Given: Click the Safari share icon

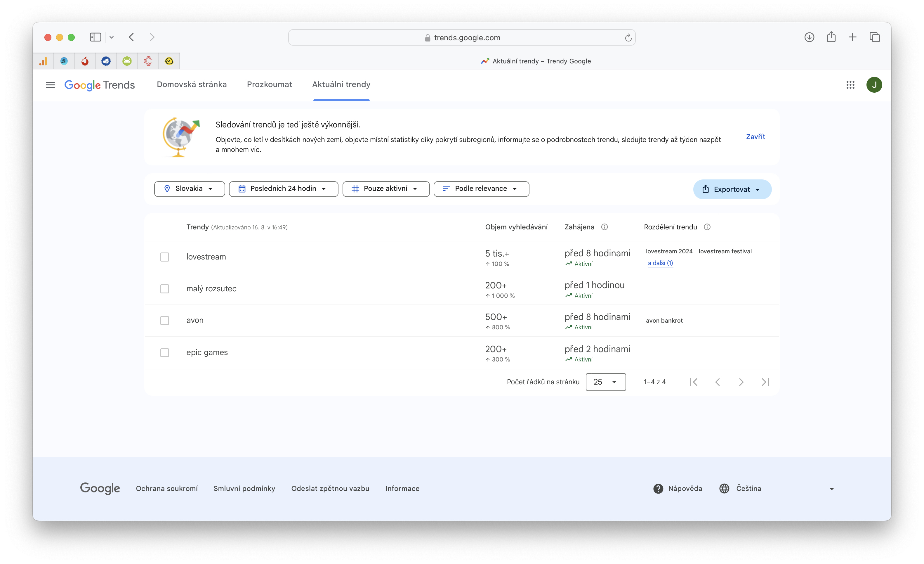Looking at the screenshot, I should (x=831, y=37).
